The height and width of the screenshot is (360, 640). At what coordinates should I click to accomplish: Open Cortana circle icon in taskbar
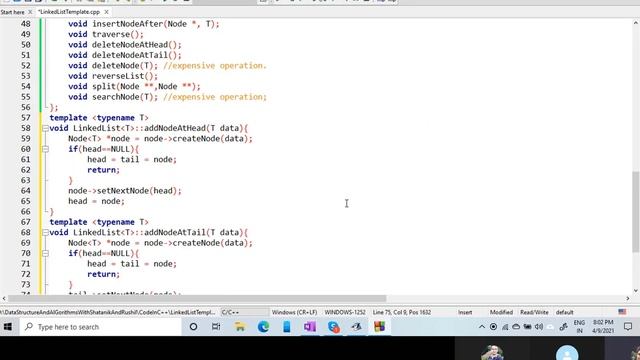click(x=193, y=327)
